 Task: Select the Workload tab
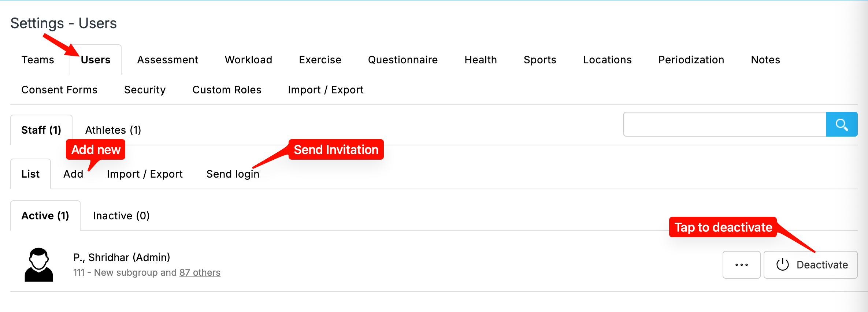coord(248,60)
